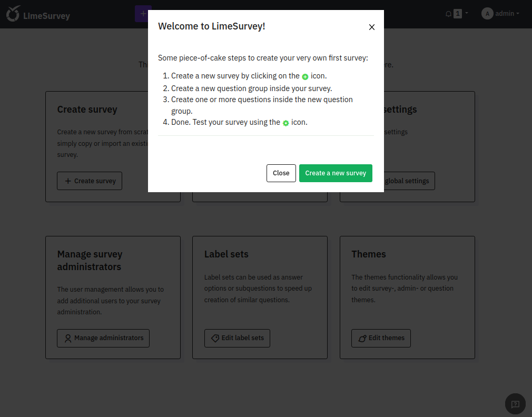Click Create a new survey green button
This screenshot has width=532, height=417.
coord(336,173)
